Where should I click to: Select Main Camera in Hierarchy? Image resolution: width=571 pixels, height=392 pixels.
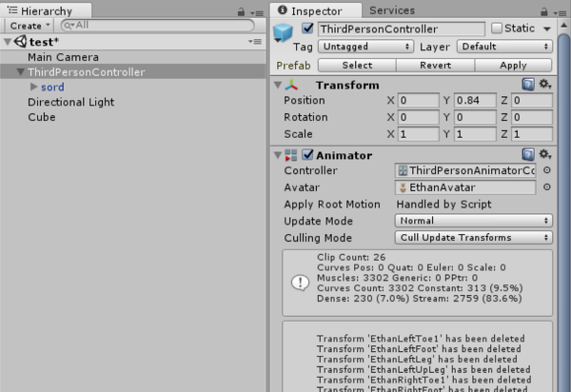[x=63, y=57]
